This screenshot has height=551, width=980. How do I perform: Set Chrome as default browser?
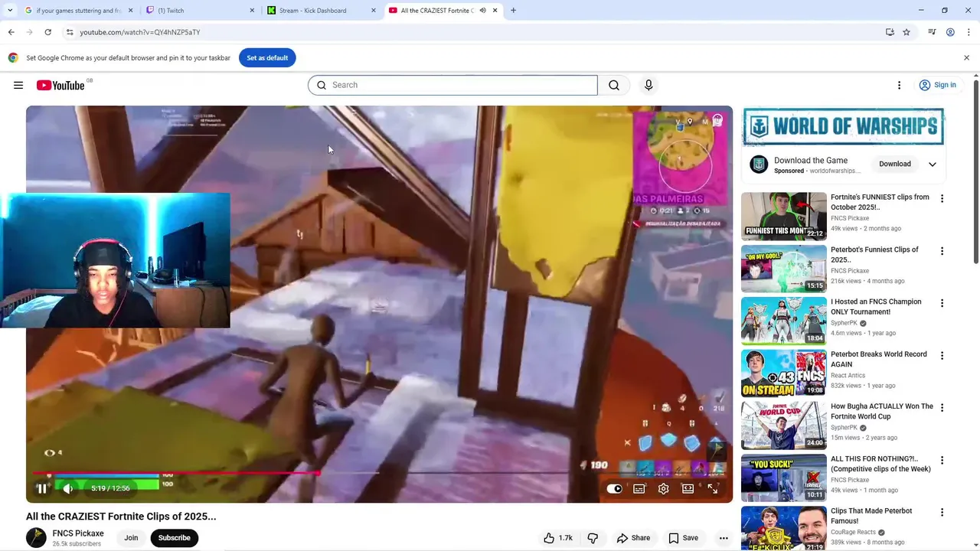(267, 58)
